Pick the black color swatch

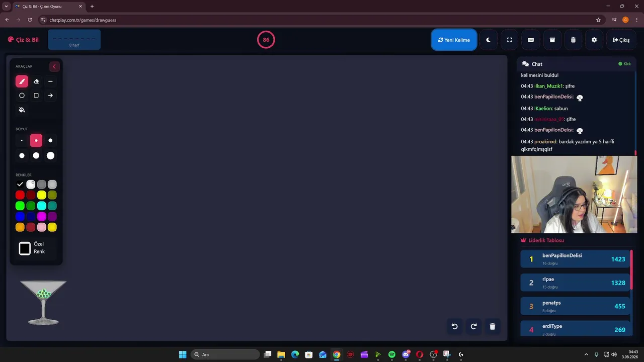[20, 185]
